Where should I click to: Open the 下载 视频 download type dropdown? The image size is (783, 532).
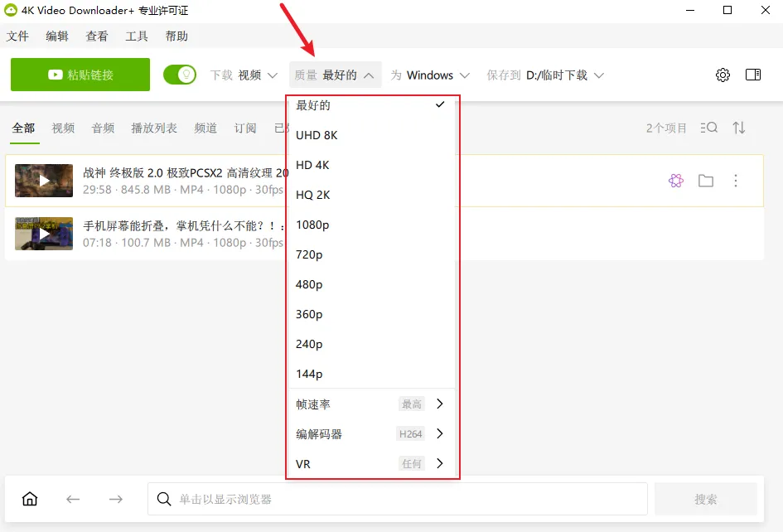pyautogui.click(x=244, y=75)
